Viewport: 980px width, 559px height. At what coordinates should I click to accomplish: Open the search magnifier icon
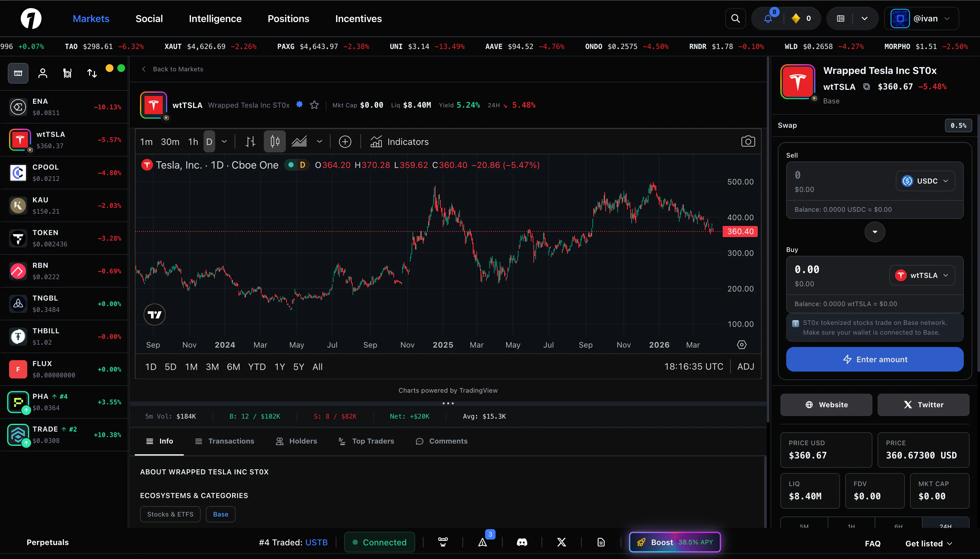pos(735,18)
